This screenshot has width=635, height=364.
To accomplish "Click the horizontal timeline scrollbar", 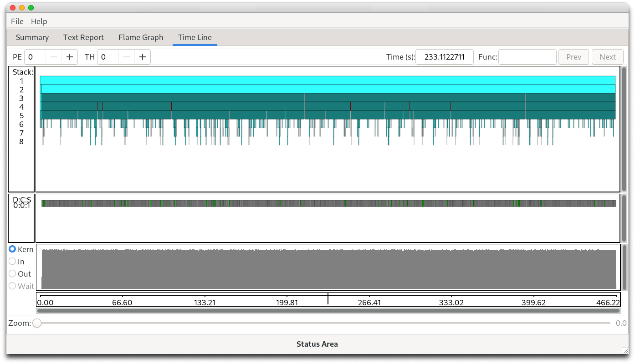I will [328, 311].
